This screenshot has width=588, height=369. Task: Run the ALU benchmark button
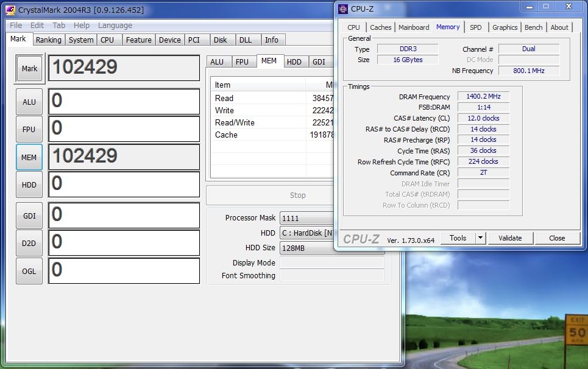coord(29,102)
